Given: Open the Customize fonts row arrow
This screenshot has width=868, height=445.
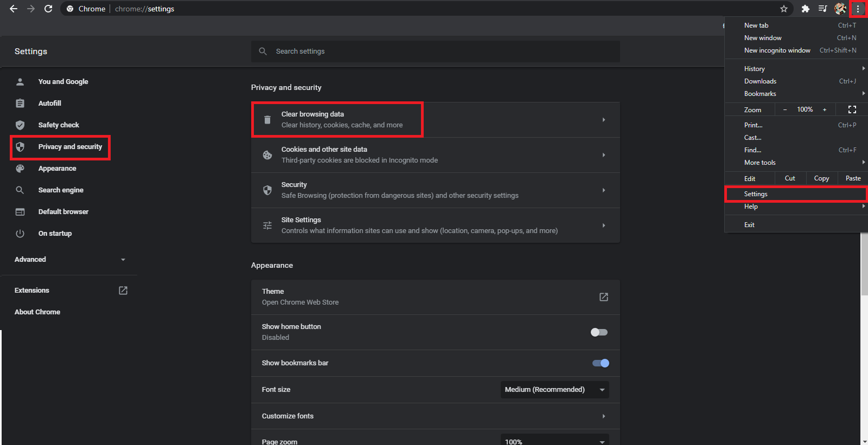Looking at the screenshot, I should pos(604,416).
